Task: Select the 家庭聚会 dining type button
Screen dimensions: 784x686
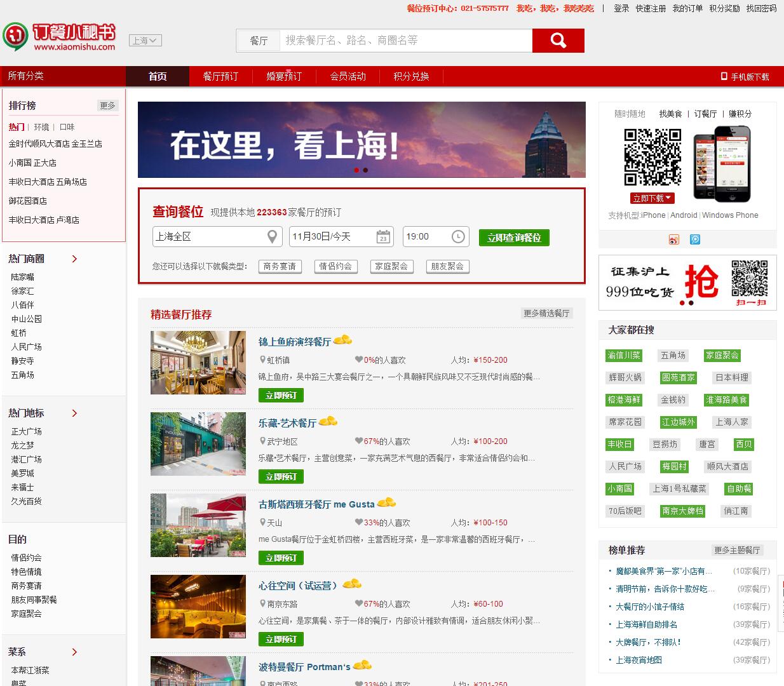Action: tap(391, 267)
